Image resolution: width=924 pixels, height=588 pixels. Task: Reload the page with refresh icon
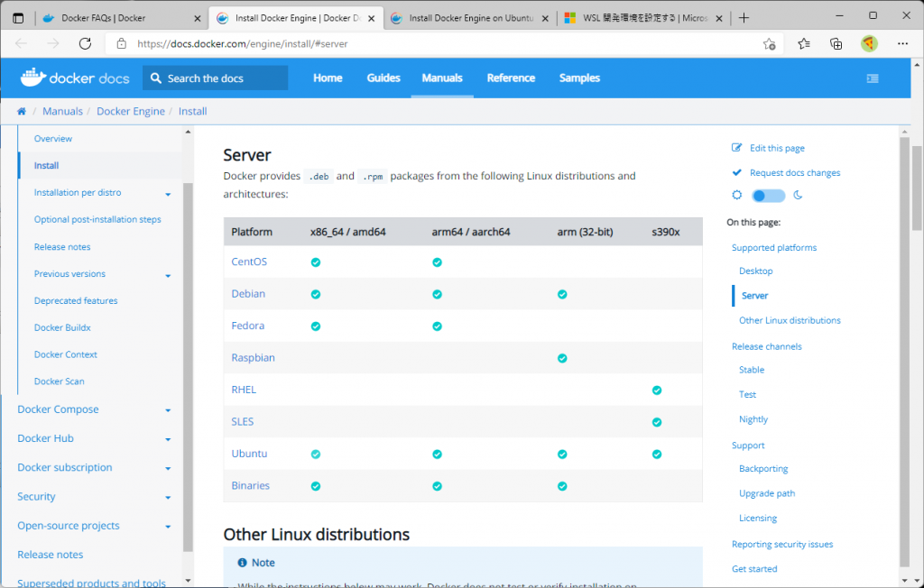(85, 43)
